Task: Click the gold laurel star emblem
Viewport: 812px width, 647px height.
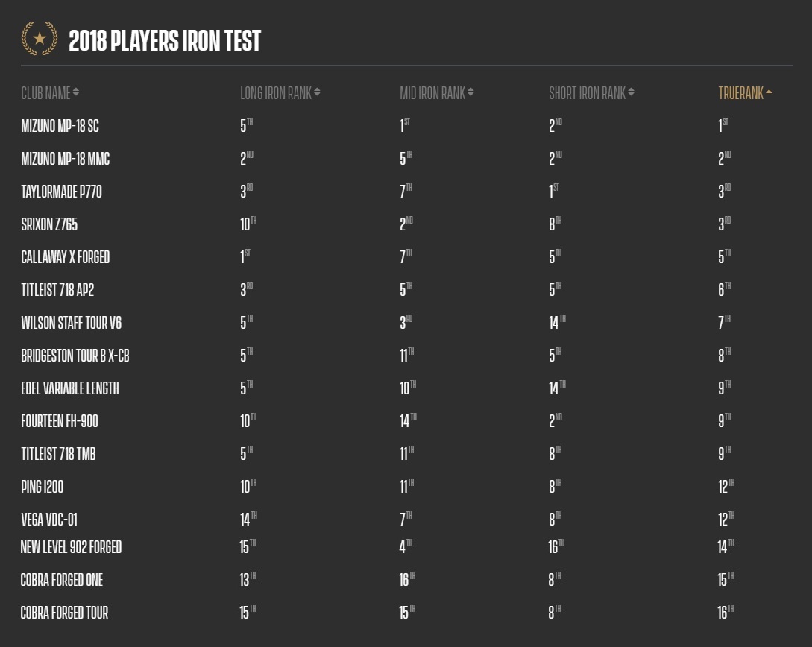Action: coord(40,38)
